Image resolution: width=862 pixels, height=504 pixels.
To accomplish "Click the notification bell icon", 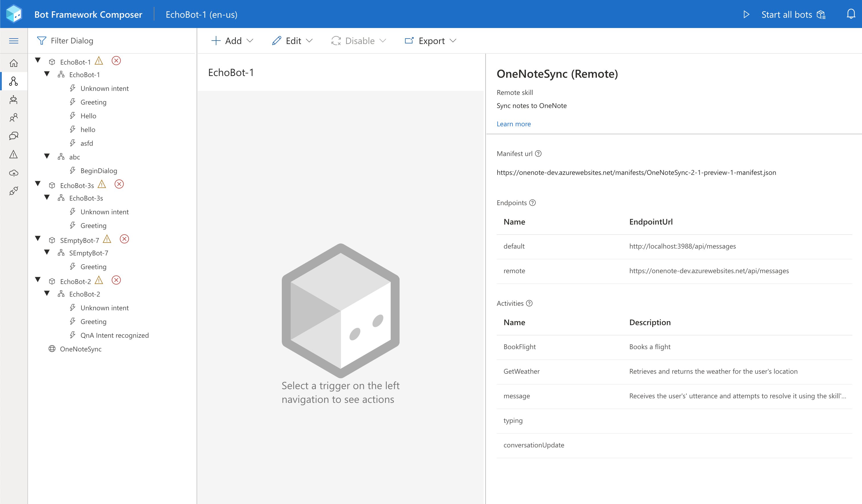I will tap(851, 14).
